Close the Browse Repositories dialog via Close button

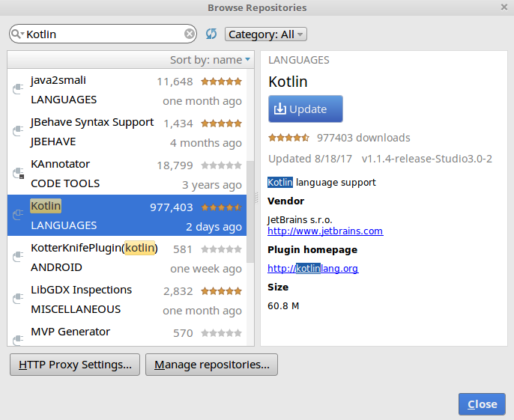tap(482, 404)
